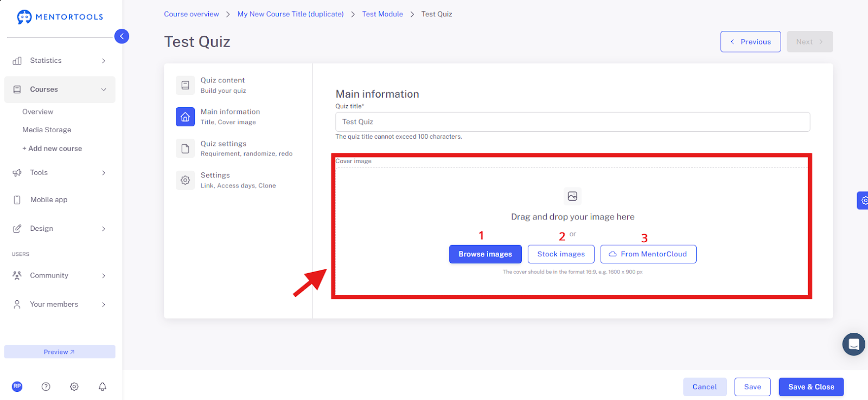868x400 pixels.
Task: Click the Mobile app phone icon
Action: tap(17, 200)
